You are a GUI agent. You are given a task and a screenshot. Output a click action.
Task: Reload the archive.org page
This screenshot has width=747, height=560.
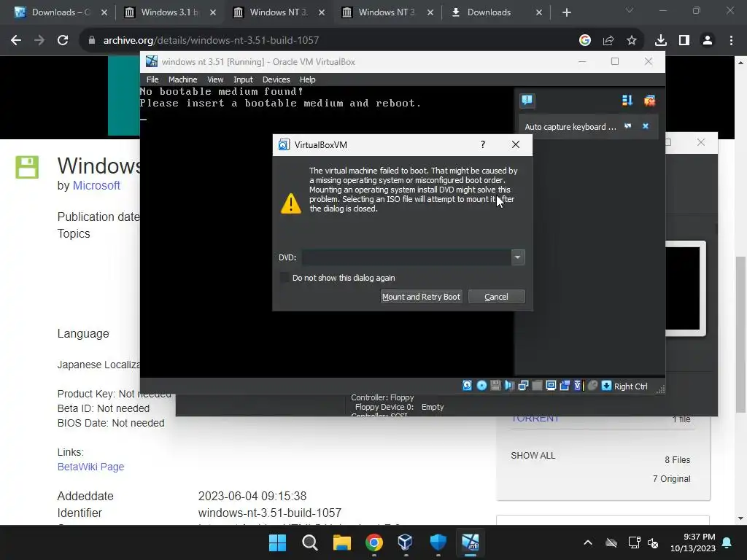click(x=63, y=41)
